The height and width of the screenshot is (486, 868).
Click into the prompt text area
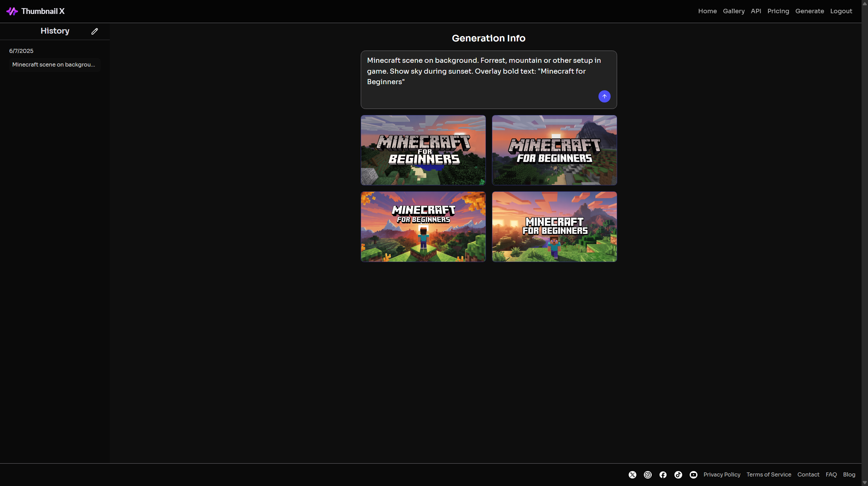click(x=489, y=79)
